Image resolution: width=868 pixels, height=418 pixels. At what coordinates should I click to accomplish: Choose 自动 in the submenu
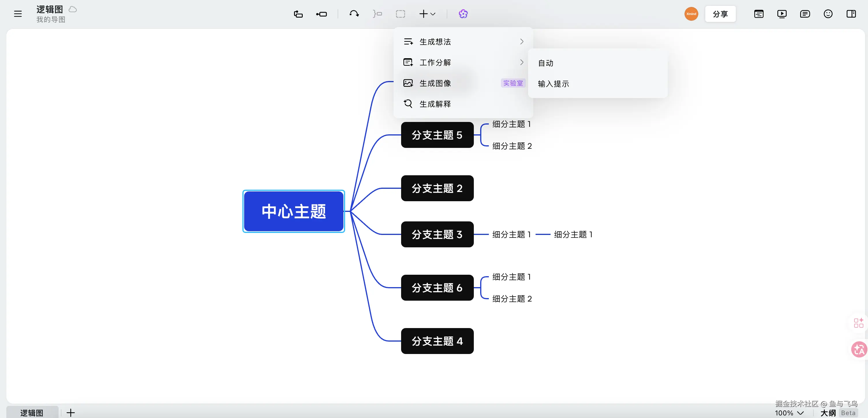tap(597, 63)
